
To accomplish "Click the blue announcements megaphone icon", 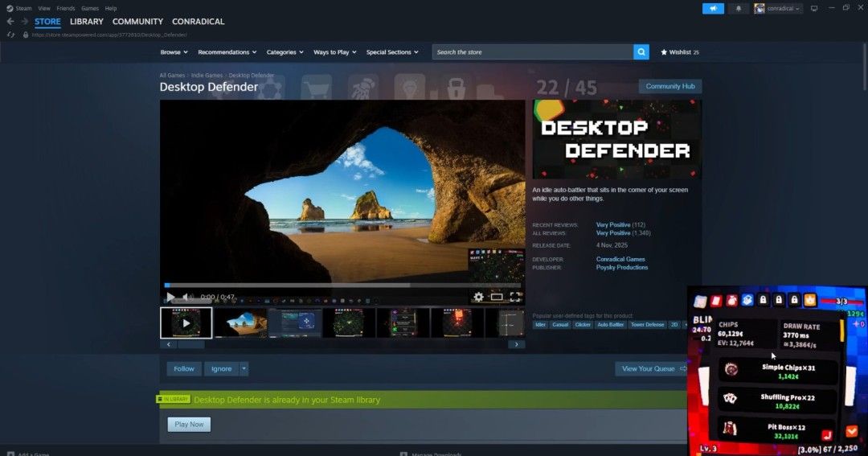I will click(x=713, y=8).
